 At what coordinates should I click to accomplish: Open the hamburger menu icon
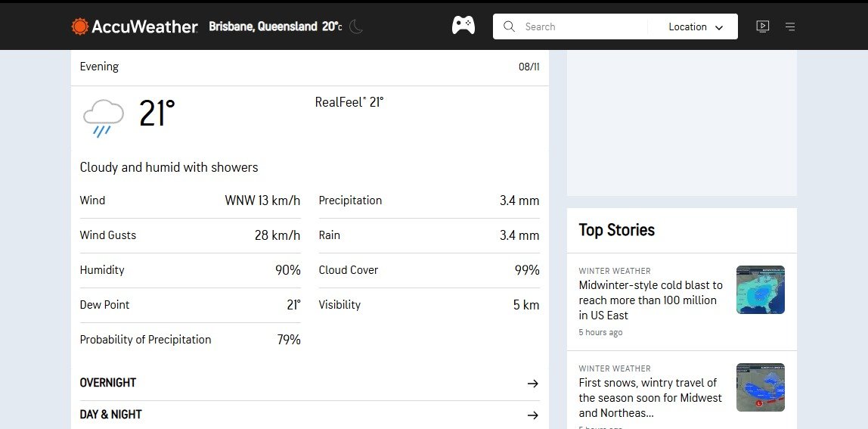(x=790, y=26)
